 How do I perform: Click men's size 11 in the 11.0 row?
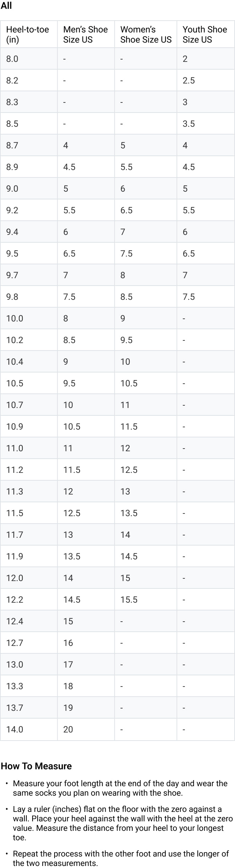tap(68, 448)
